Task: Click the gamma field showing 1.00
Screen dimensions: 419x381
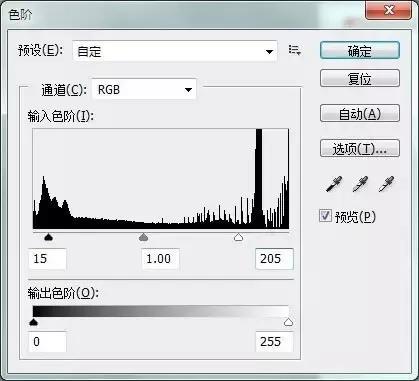Action: 160,259
